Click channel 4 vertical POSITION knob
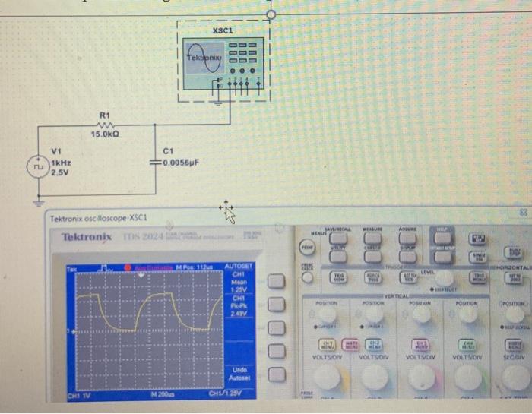The image size is (532, 414). (468, 314)
